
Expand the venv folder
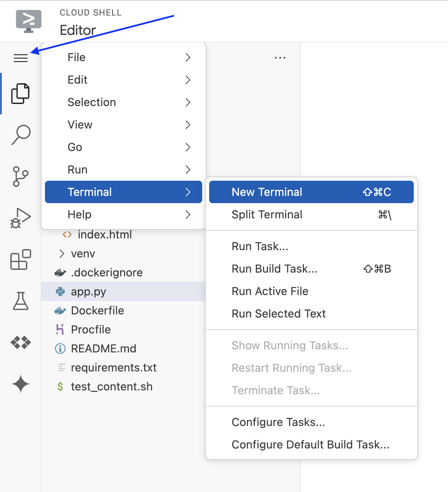[x=83, y=254]
